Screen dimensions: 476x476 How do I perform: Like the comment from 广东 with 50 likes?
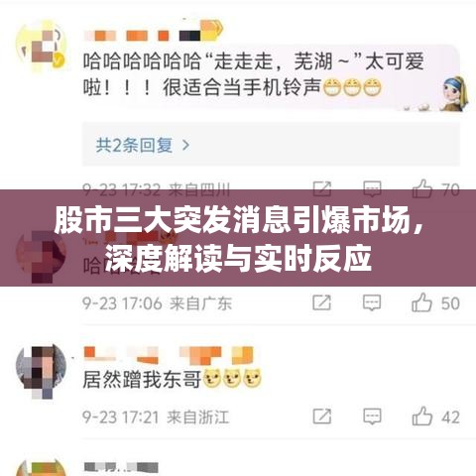(421, 302)
